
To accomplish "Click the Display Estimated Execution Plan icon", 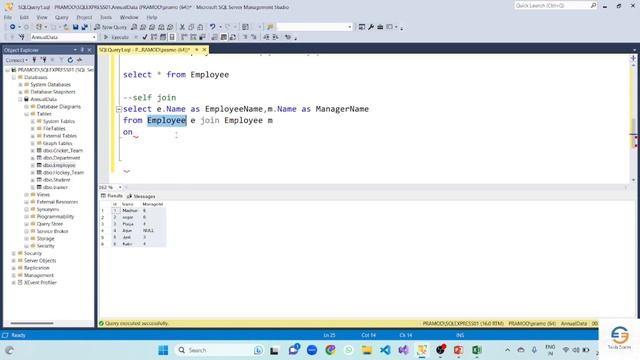I will coord(154,37).
